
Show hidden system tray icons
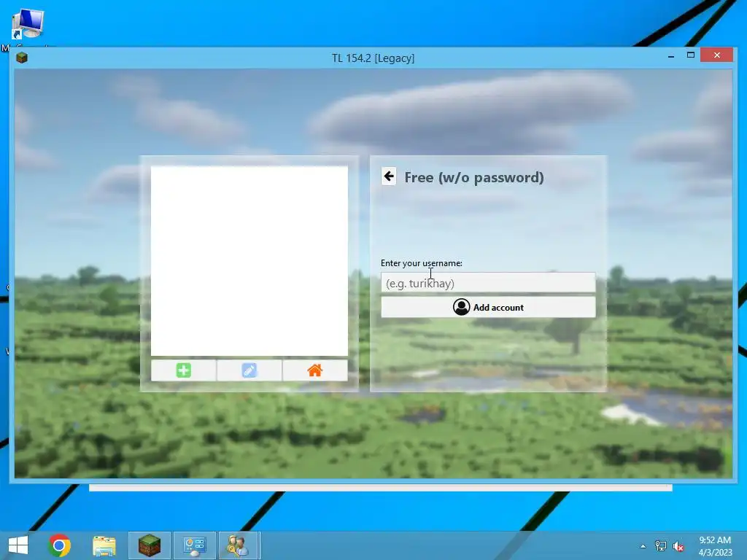tap(643, 546)
